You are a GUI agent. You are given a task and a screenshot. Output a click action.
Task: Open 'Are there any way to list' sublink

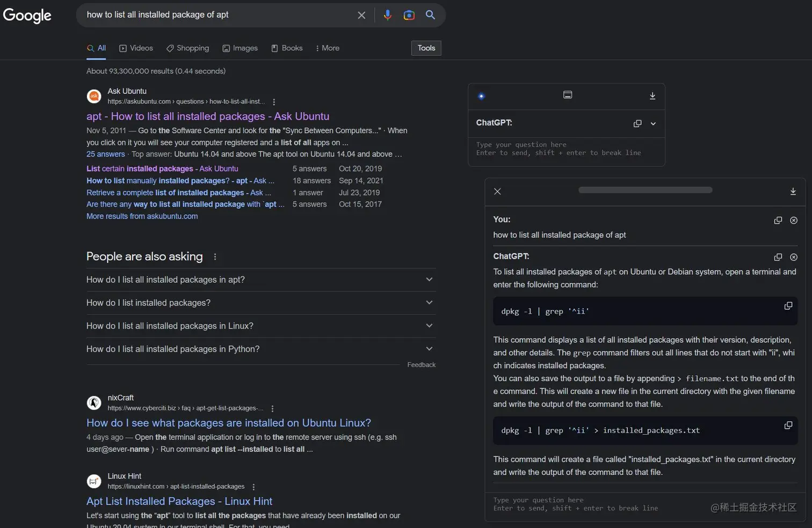(x=185, y=204)
